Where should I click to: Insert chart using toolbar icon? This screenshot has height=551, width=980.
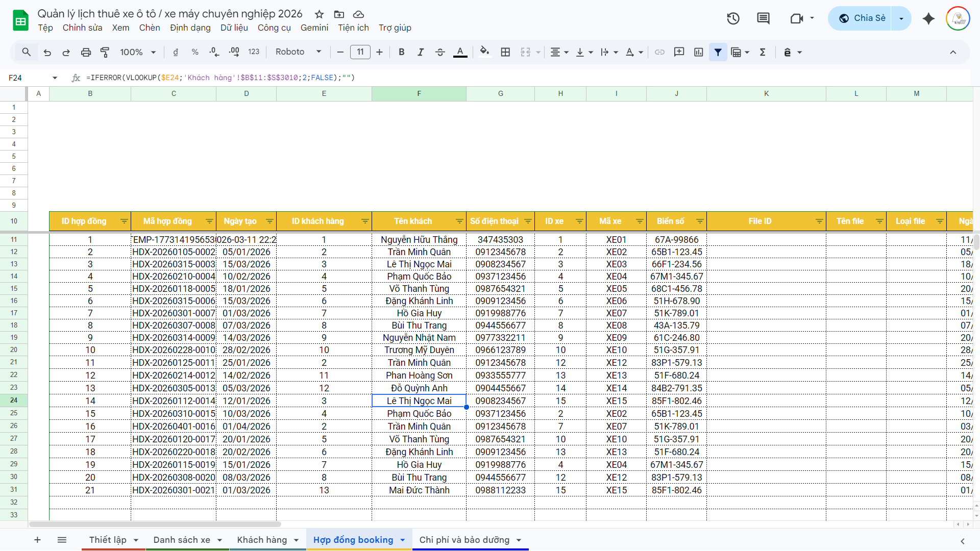coord(699,52)
